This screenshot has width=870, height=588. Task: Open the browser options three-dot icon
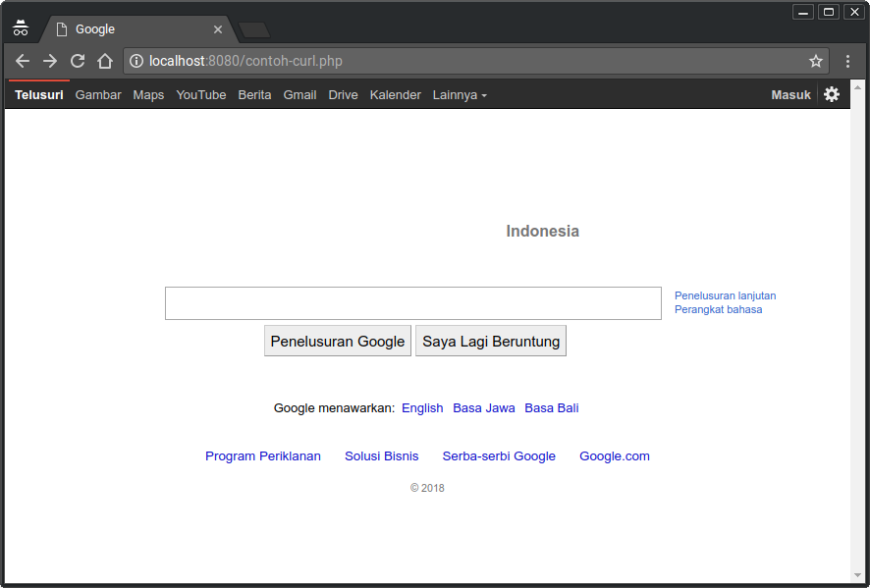click(847, 61)
